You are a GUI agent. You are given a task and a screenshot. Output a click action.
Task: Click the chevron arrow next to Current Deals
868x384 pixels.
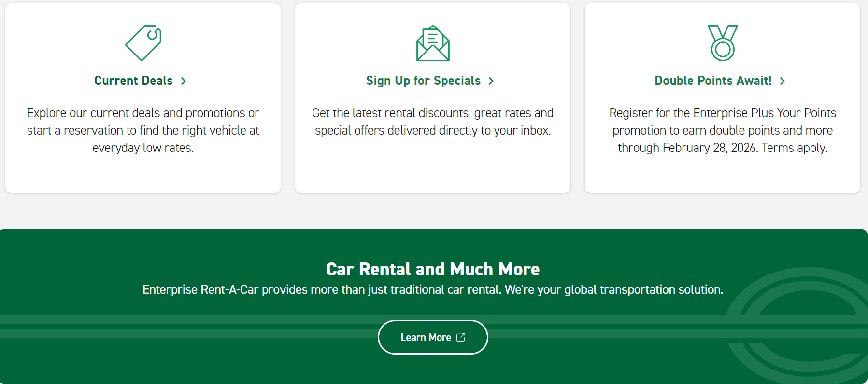184,81
